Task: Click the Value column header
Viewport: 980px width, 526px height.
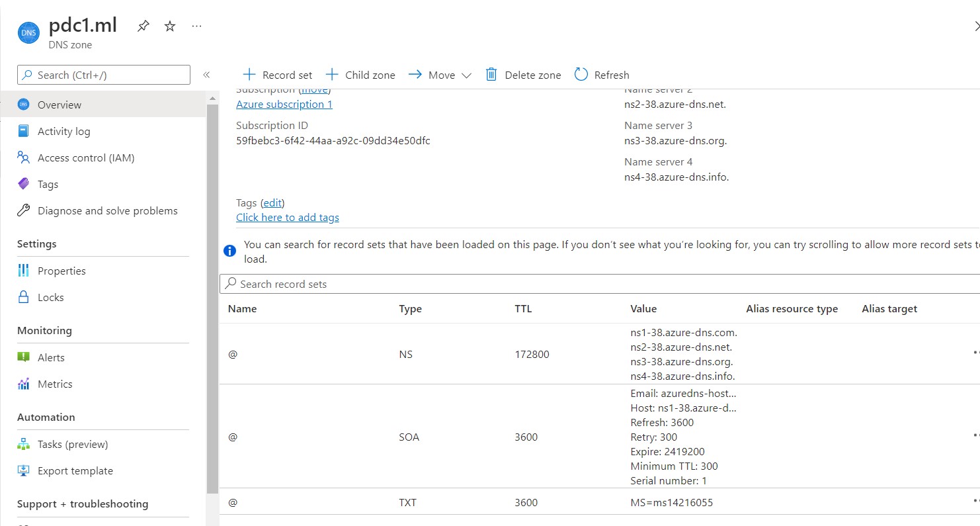Action: 643,309
